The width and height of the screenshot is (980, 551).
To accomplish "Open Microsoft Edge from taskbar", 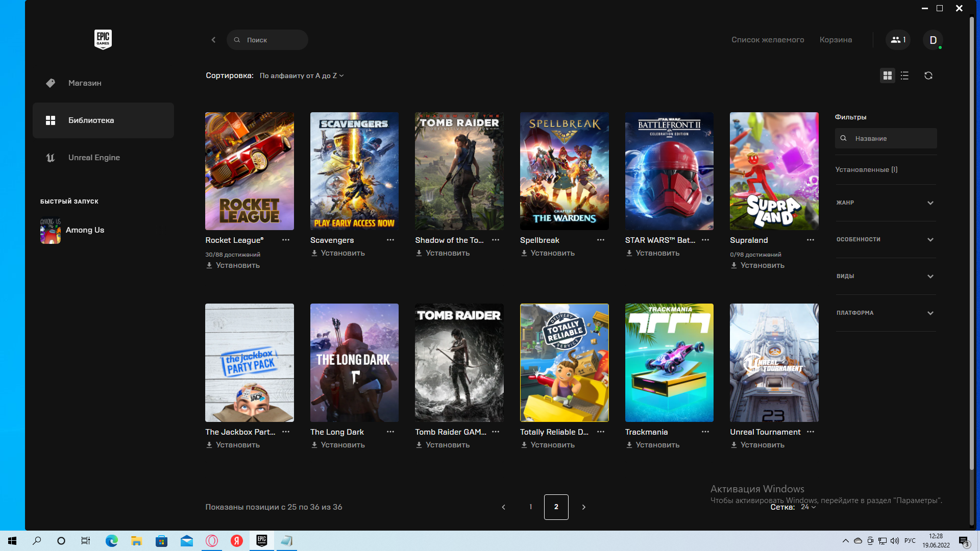I will click(x=111, y=541).
